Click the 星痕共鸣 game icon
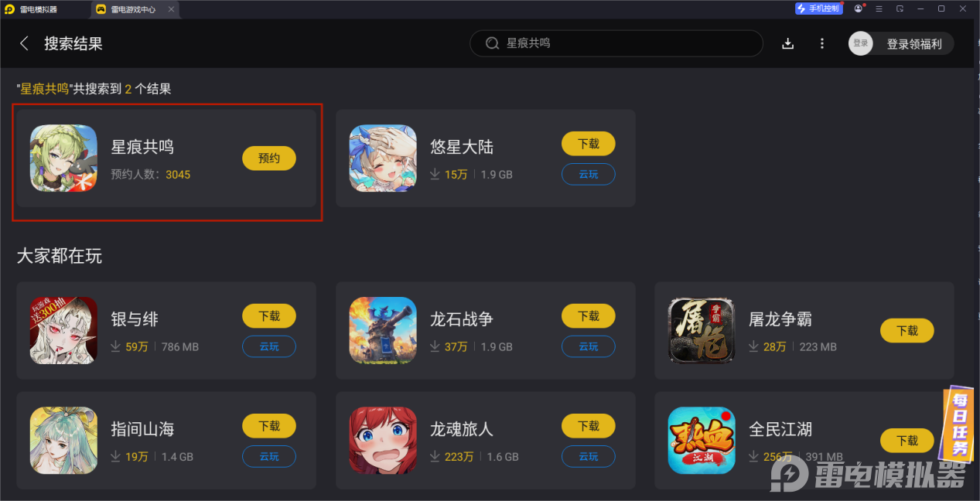The height and width of the screenshot is (501, 980). coord(63,158)
